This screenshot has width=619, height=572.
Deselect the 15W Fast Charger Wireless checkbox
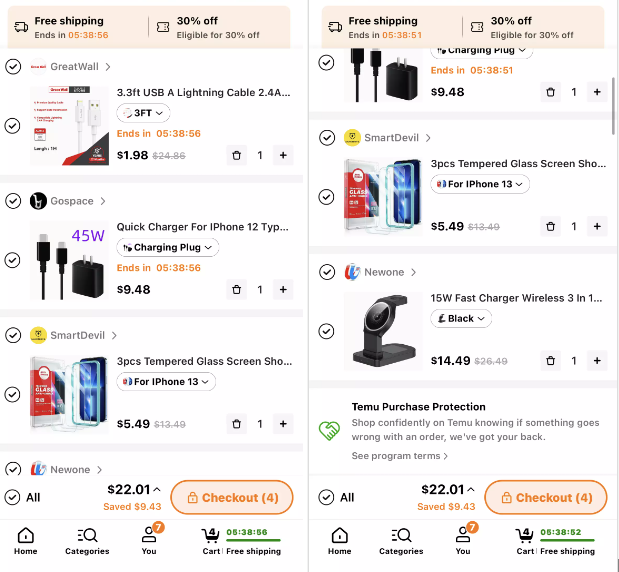click(x=326, y=331)
